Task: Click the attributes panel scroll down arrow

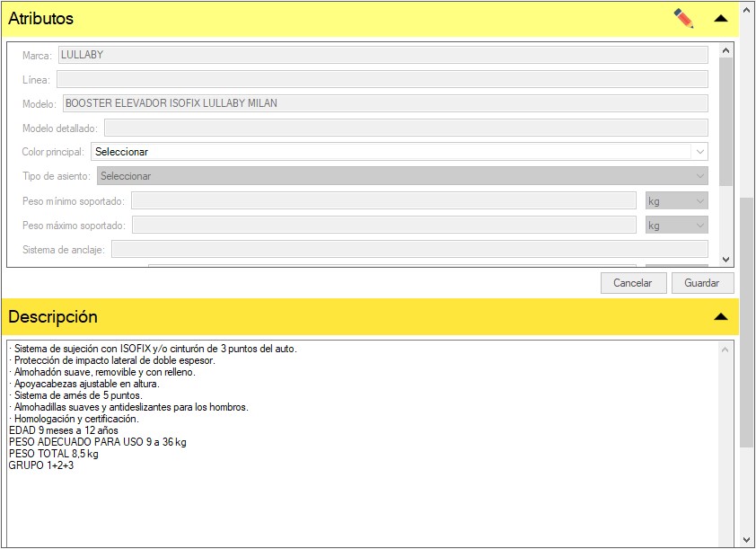Action: 726,260
